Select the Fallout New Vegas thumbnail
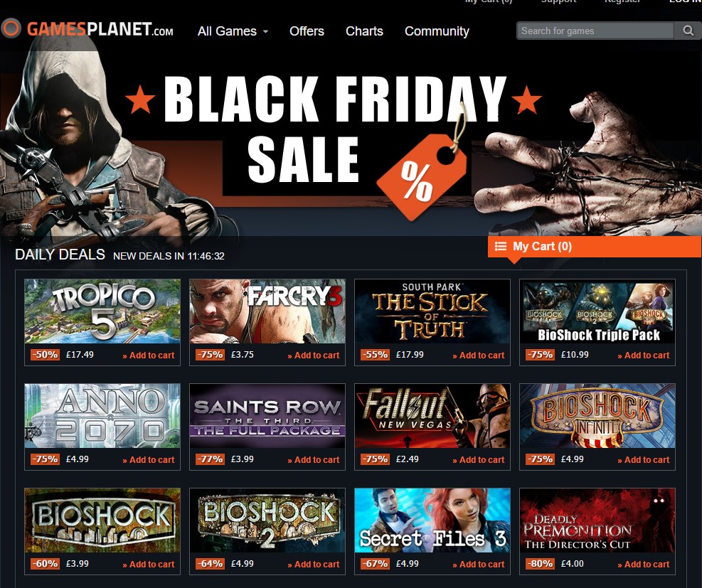Image resolution: width=702 pixels, height=588 pixels. click(432, 416)
